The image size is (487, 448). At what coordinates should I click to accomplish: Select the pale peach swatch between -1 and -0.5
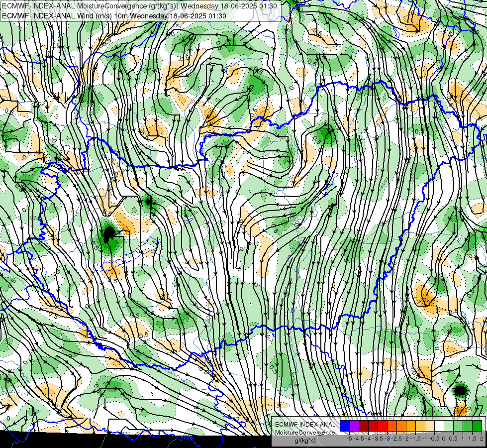(x=430, y=426)
